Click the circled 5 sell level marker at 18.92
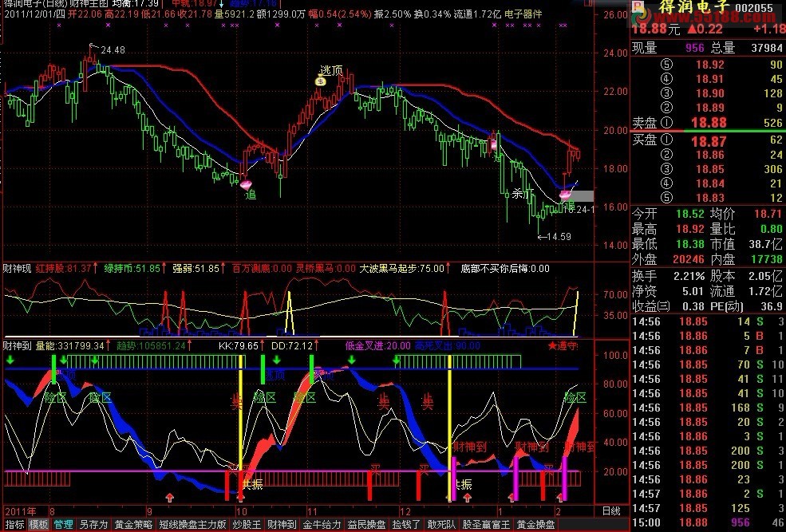 tap(666, 65)
